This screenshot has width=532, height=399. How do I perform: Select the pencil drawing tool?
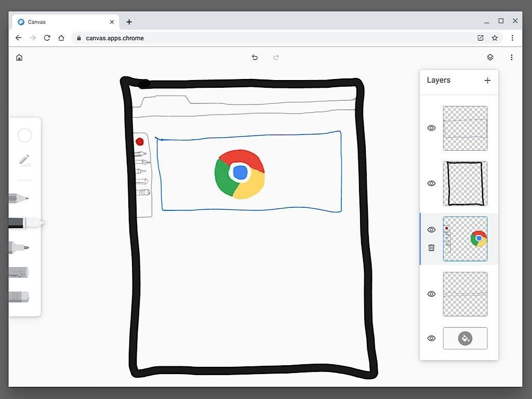click(19, 198)
